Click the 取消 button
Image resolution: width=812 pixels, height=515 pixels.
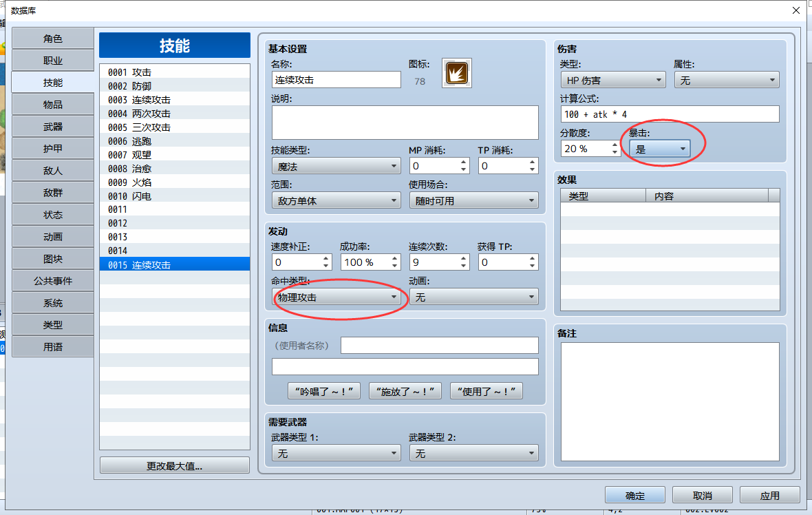702,495
